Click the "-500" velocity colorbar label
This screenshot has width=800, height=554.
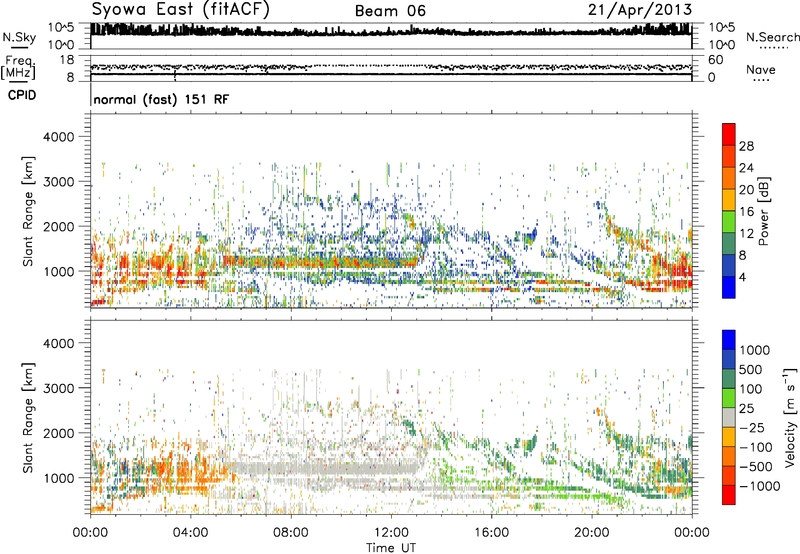pyautogui.click(x=756, y=467)
